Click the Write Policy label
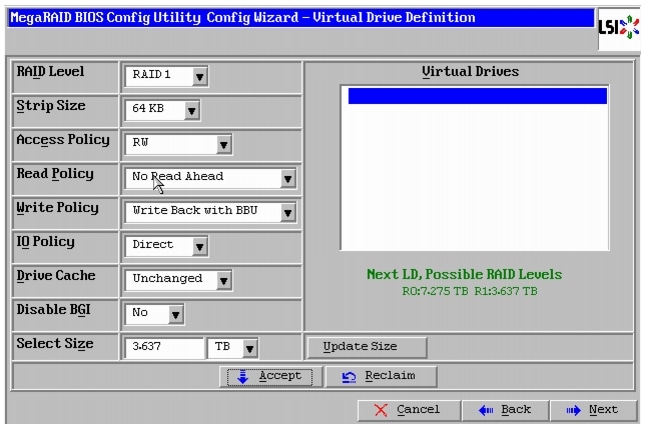 point(58,208)
